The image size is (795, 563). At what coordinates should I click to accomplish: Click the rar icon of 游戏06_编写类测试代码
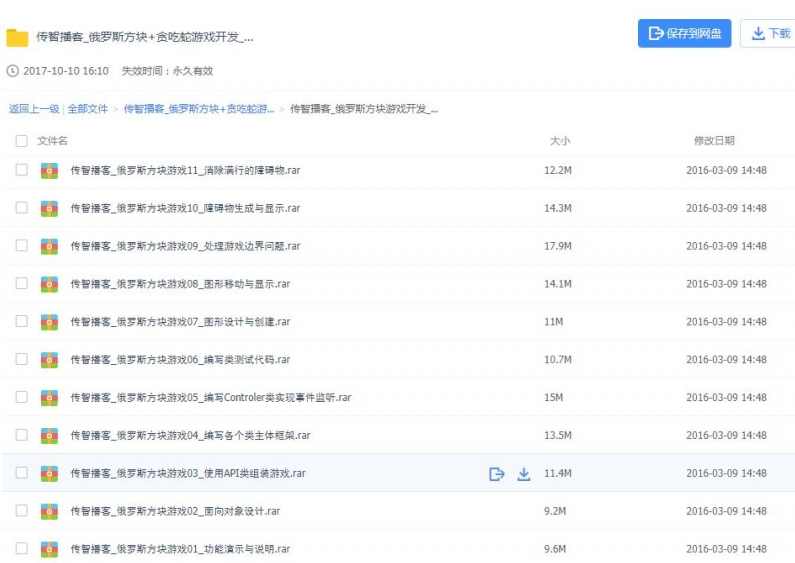(49, 360)
